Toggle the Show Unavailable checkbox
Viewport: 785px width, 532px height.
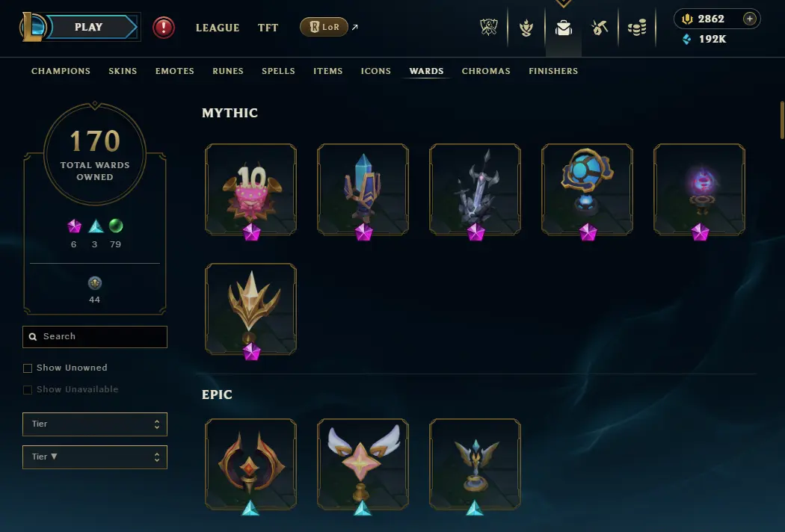28,390
